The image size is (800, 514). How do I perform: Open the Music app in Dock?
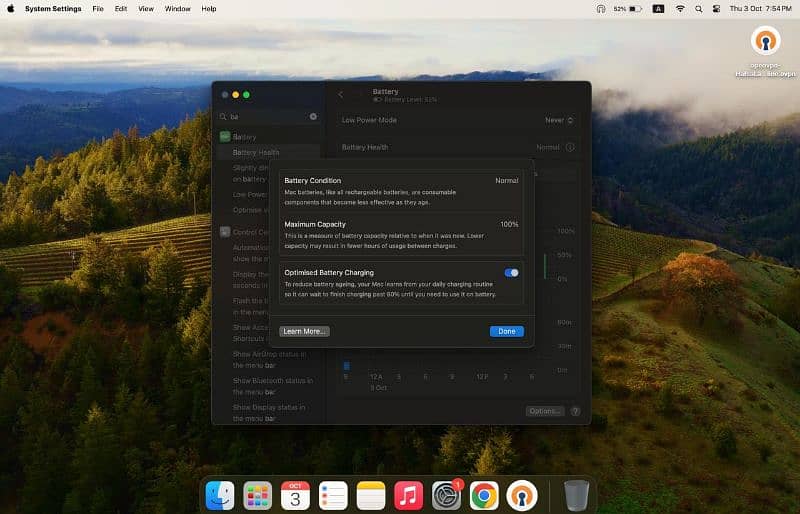[x=408, y=495]
